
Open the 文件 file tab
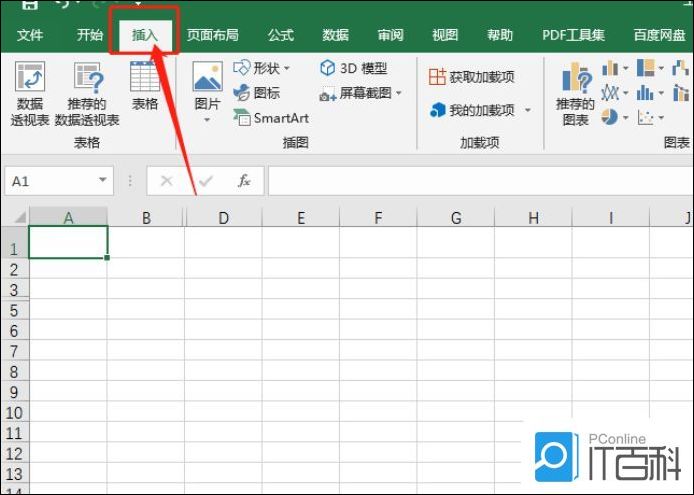coord(30,35)
